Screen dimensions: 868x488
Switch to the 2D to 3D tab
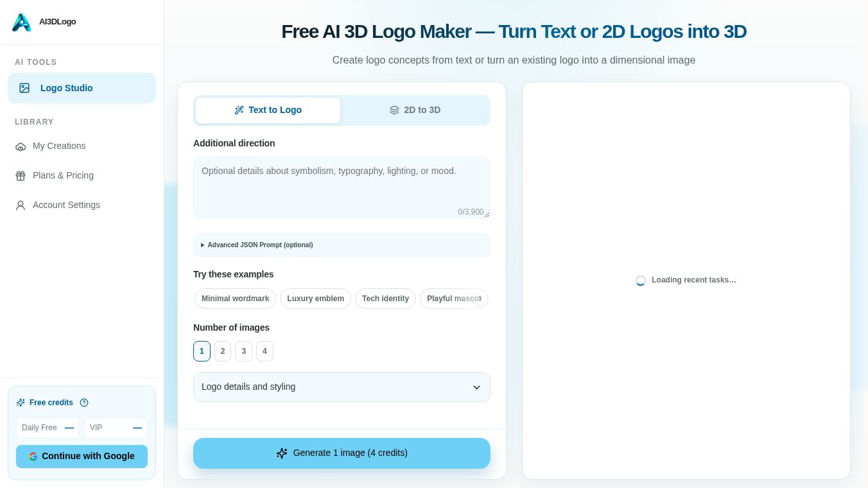pos(415,110)
